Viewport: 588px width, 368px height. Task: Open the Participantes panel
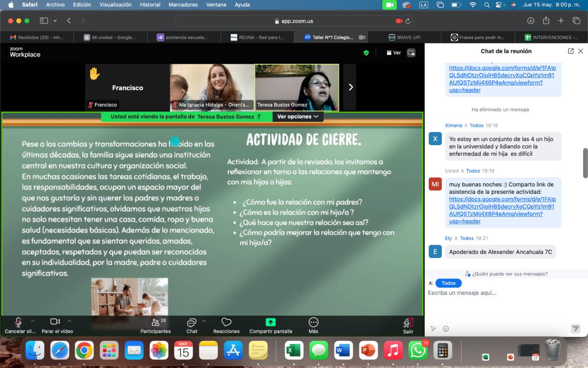point(156,322)
